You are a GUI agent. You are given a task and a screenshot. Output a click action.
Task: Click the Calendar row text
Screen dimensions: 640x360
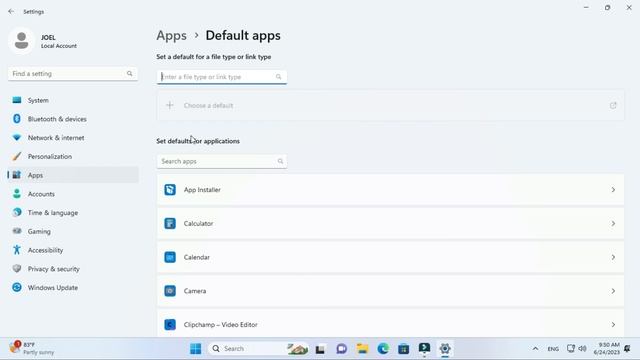[x=197, y=258]
